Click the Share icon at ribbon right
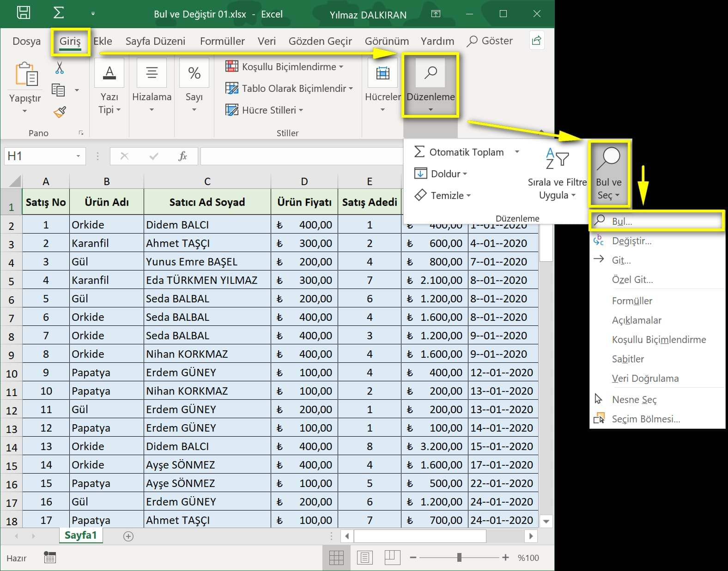Viewport: 728px width, 571px height. 536,41
